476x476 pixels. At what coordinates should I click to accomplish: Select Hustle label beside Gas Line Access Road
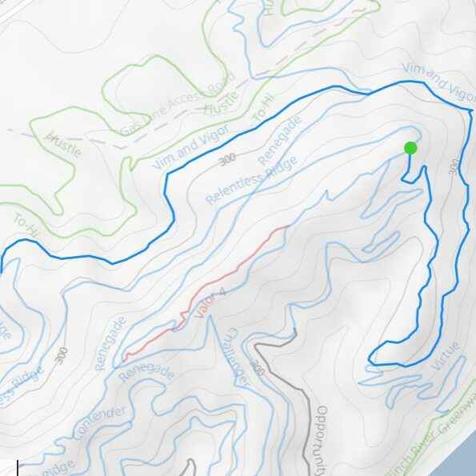click(x=222, y=103)
